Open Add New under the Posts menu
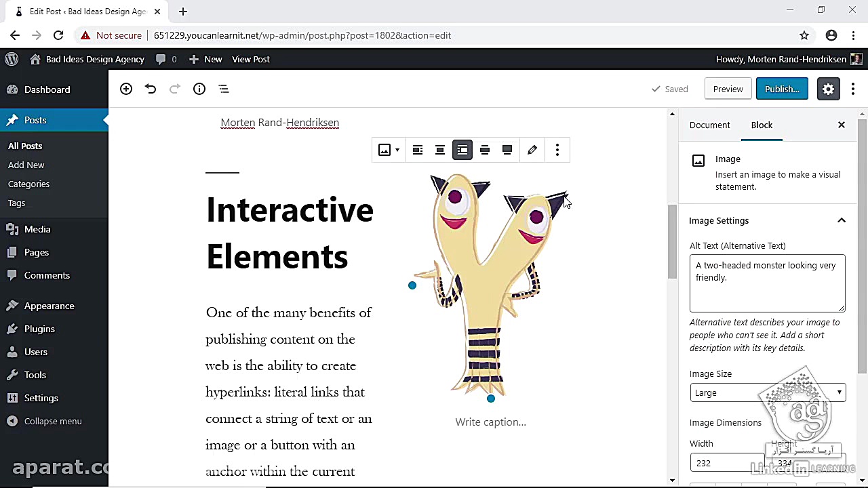Screen dimensions: 868x488 click(26, 165)
